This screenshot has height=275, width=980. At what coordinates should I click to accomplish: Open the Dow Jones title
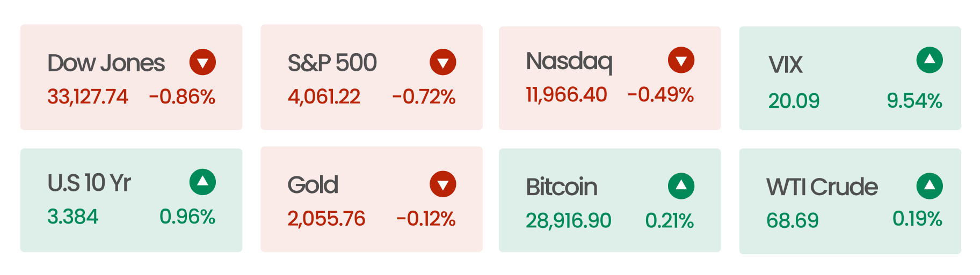pos(106,63)
